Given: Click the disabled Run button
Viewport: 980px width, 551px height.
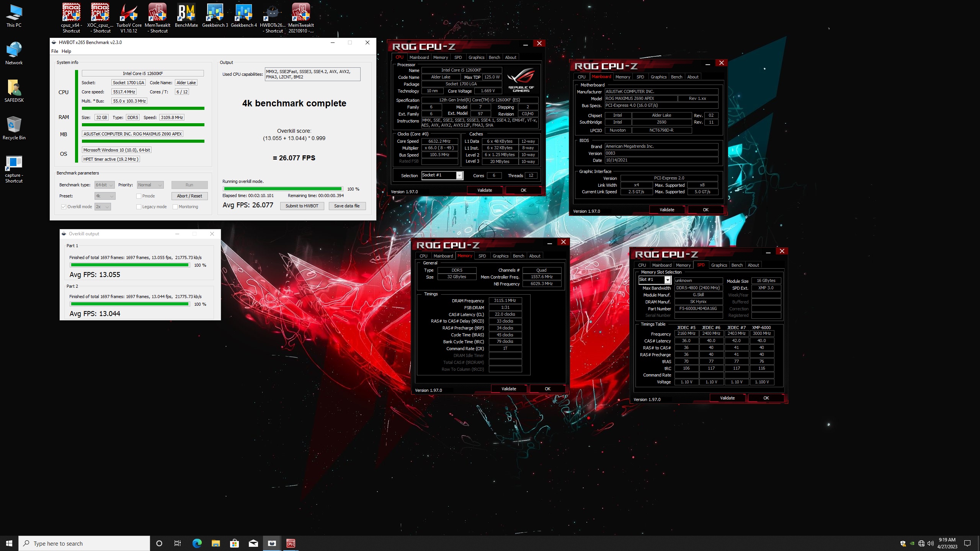Looking at the screenshot, I should [189, 185].
